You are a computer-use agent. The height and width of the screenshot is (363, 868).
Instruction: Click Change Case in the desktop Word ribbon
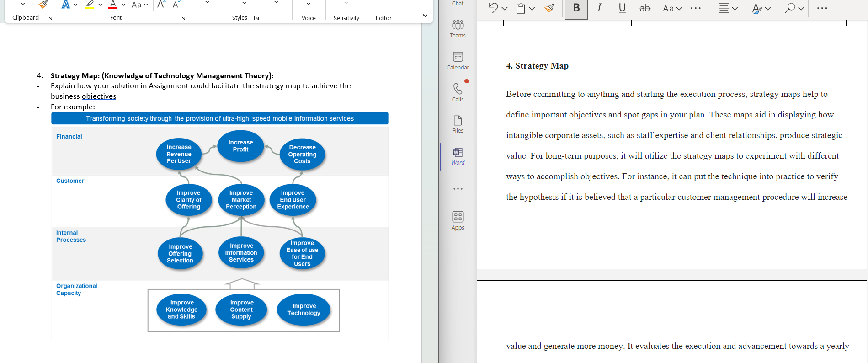coord(136,5)
